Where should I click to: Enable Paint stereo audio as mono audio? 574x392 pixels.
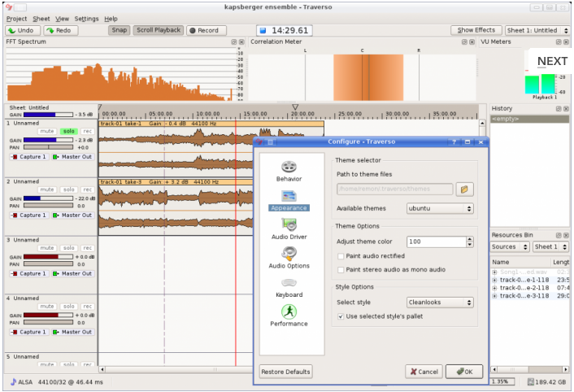tap(341, 270)
